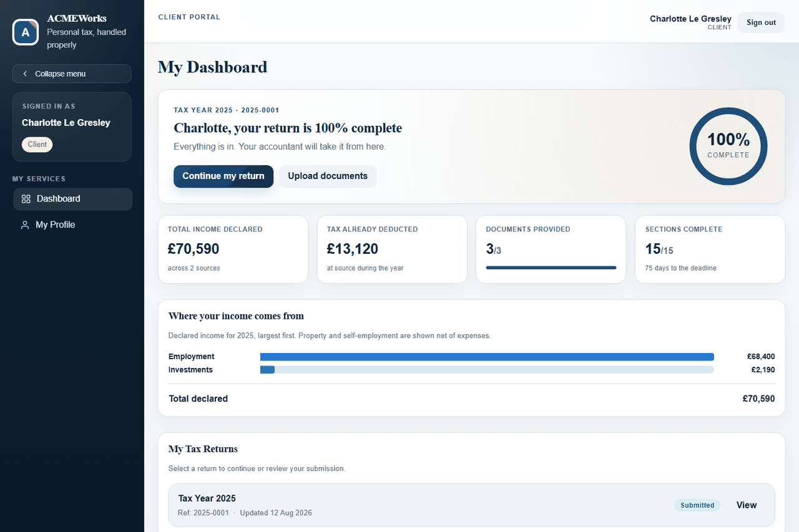Viewport: 799px width, 532px height.
Task: Click the 3/3 documents provided count
Action: pyautogui.click(x=494, y=249)
